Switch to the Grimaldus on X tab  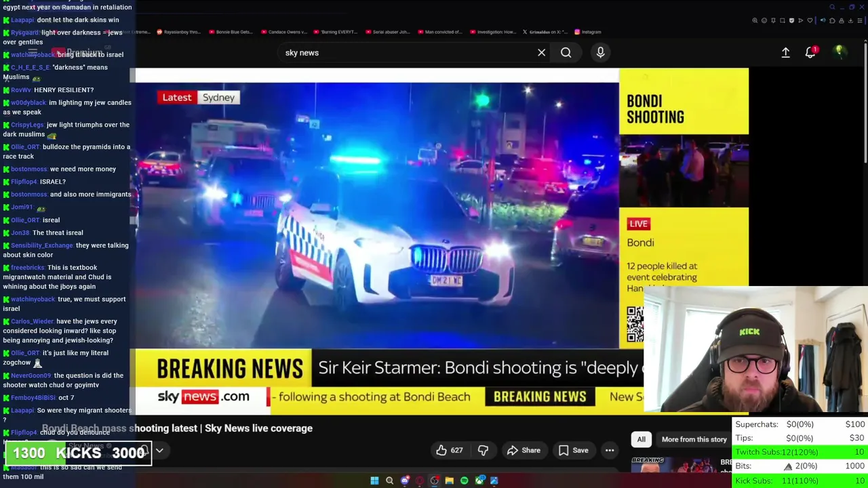tap(545, 32)
